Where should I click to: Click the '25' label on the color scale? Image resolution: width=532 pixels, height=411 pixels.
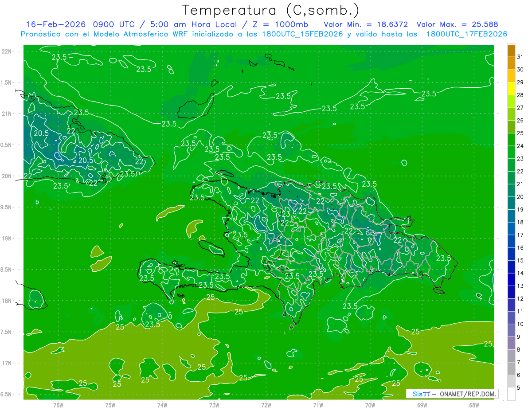[x=520, y=133]
